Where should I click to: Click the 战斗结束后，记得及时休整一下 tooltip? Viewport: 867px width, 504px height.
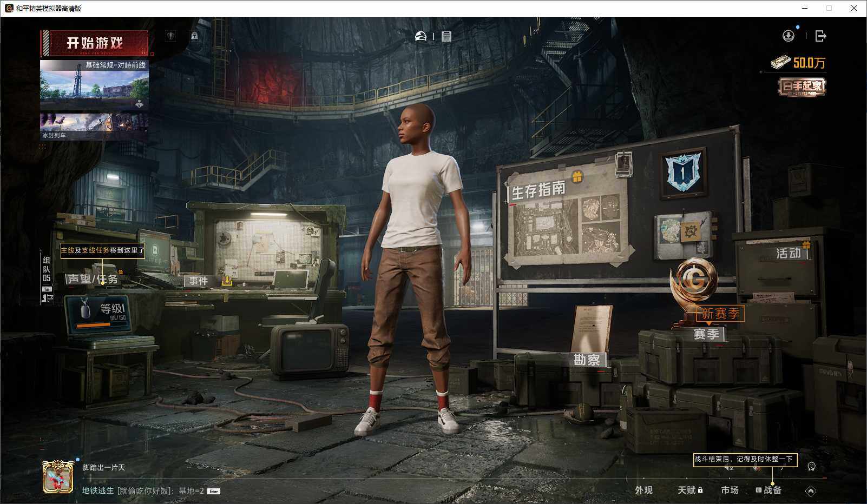point(745,460)
